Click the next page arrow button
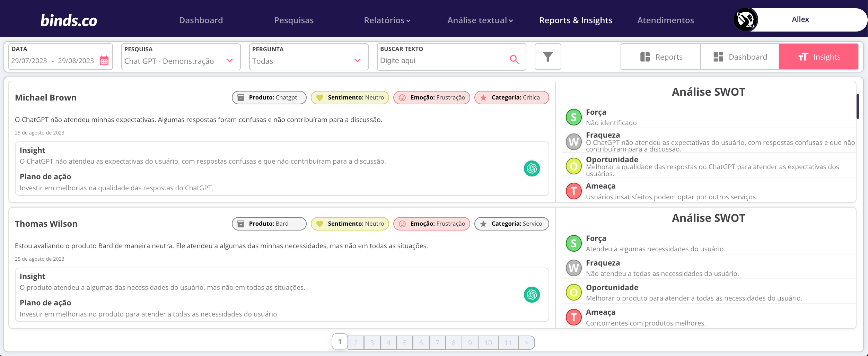Screen dimensions: 868x356 click(526, 343)
